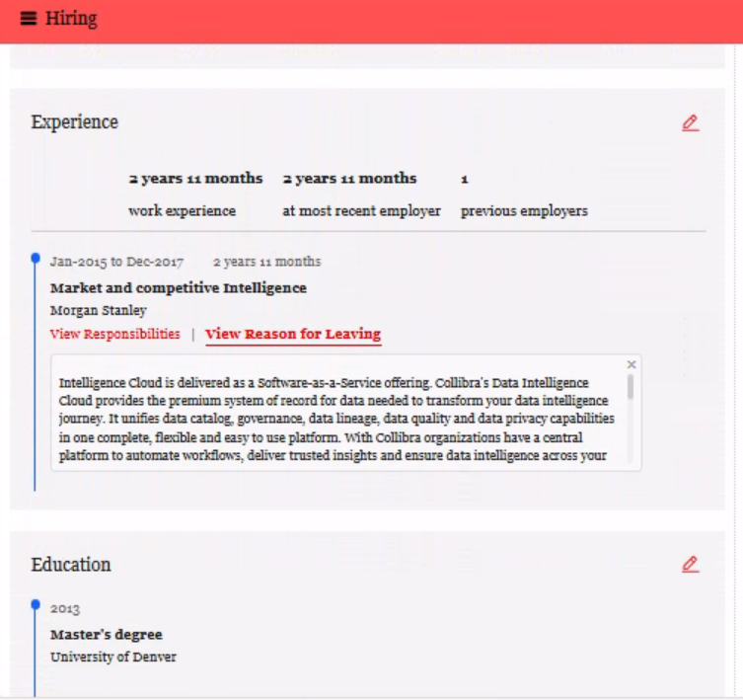
Task: Click the University of Denver text
Action: pos(112,657)
